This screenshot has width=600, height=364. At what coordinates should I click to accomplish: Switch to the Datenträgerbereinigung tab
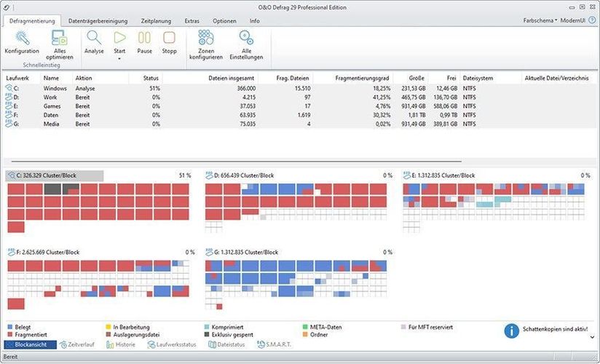point(98,21)
